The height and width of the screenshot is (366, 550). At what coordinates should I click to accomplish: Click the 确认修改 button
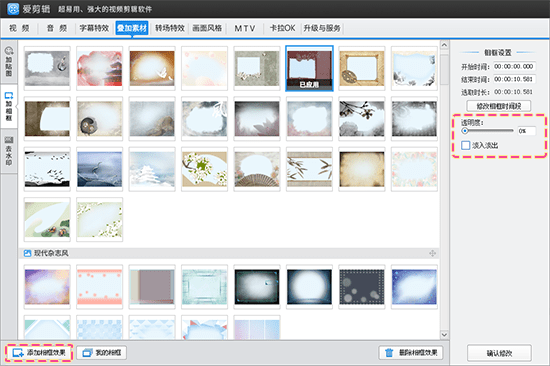point(499,353)
